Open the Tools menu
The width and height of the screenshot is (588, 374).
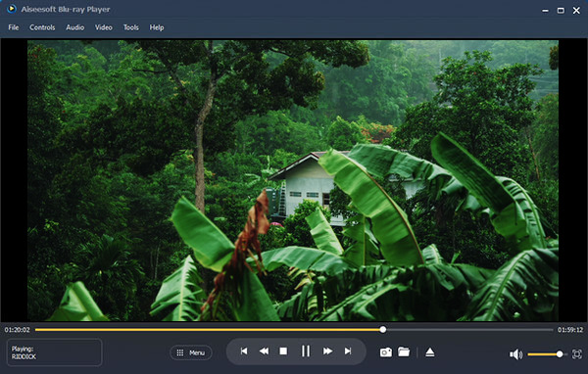pos(131,27)
